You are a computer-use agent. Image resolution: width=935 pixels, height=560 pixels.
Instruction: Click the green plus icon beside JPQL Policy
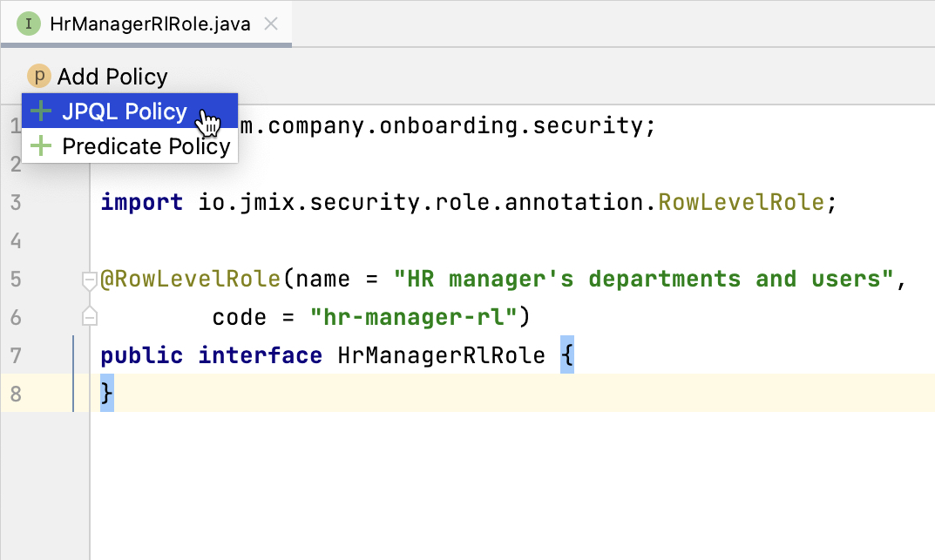(41, 111)
